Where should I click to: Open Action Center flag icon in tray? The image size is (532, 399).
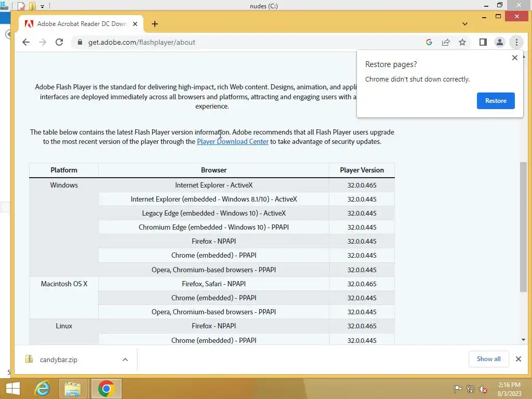click(458, 389)
